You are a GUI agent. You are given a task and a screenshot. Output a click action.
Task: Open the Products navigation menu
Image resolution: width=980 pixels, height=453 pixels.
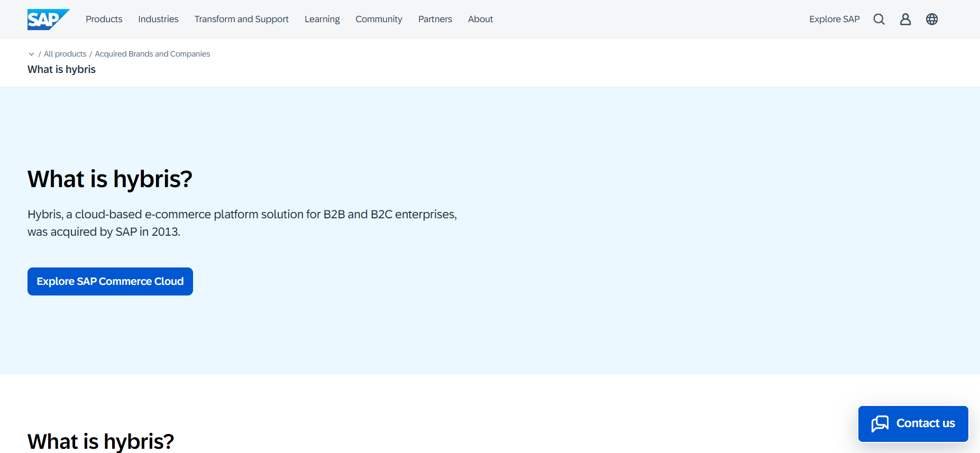tap(104, 20)
